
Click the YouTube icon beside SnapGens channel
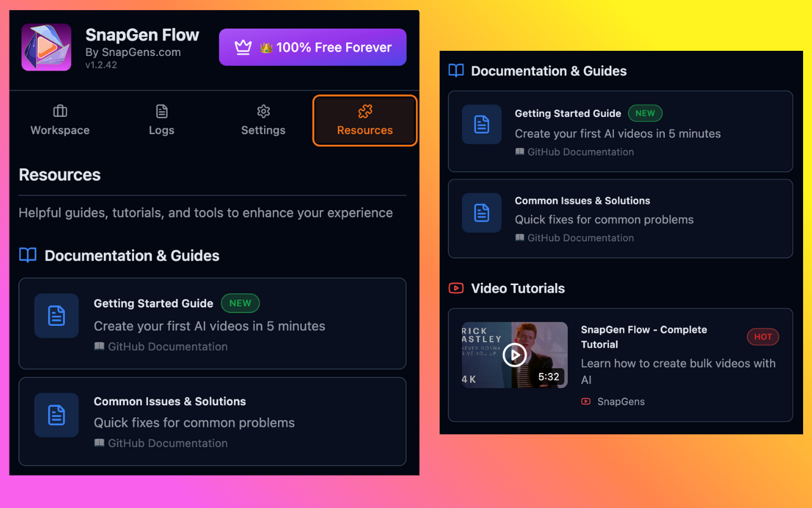pos(585,401)
